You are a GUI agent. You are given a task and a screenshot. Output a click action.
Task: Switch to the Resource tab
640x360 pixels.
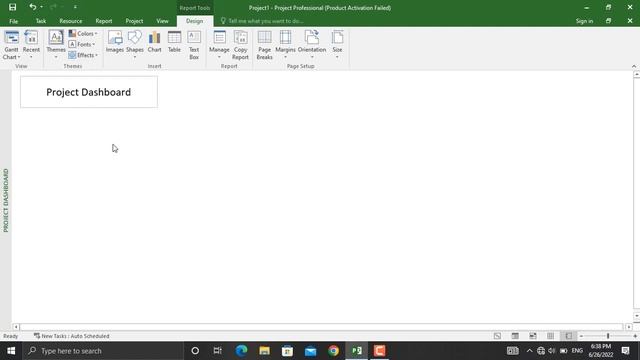pos(71,21)
